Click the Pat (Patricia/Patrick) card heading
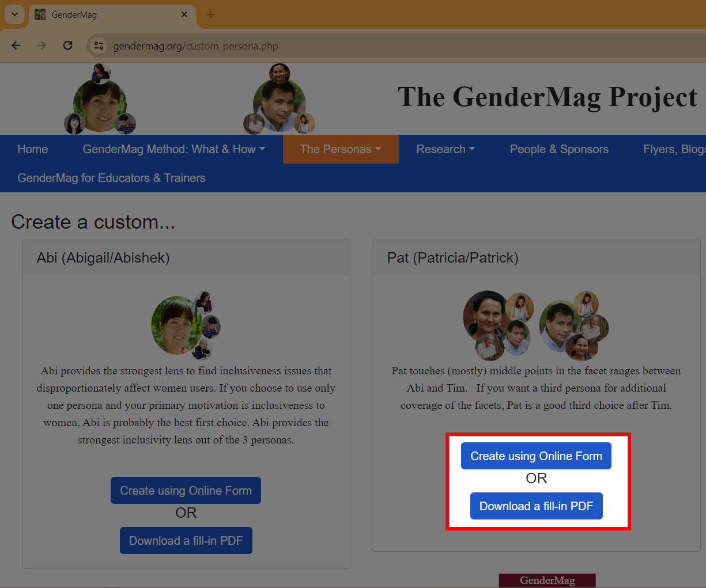Image resolution: width=706 pixels, height=588 pixels. pyautogui.click(x=452, y=257)
